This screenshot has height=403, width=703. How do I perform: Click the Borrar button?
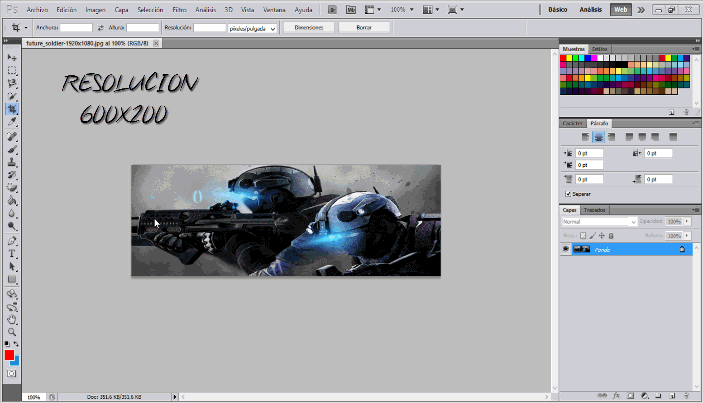click(x=364, y=28)
